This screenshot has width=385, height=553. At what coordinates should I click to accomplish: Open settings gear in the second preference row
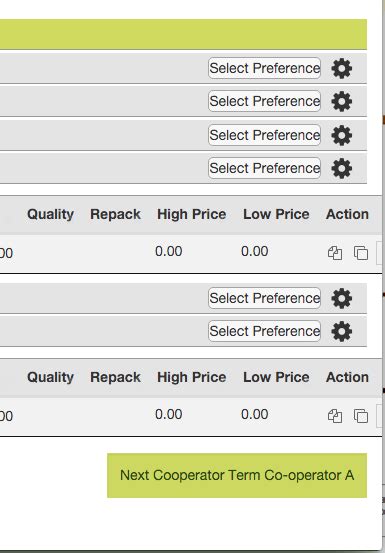click(x=342, y=102)
